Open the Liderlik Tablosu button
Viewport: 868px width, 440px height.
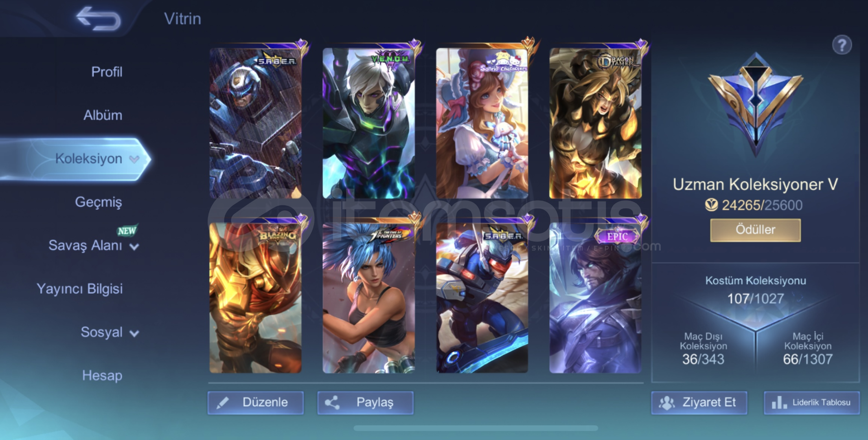(x=812, y=403)
